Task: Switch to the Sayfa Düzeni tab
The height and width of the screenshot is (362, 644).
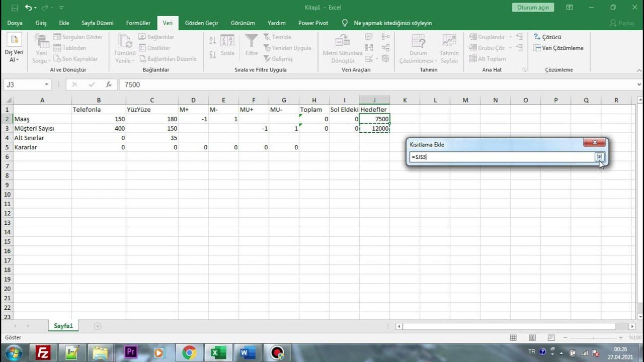Action: click(98, 23)
